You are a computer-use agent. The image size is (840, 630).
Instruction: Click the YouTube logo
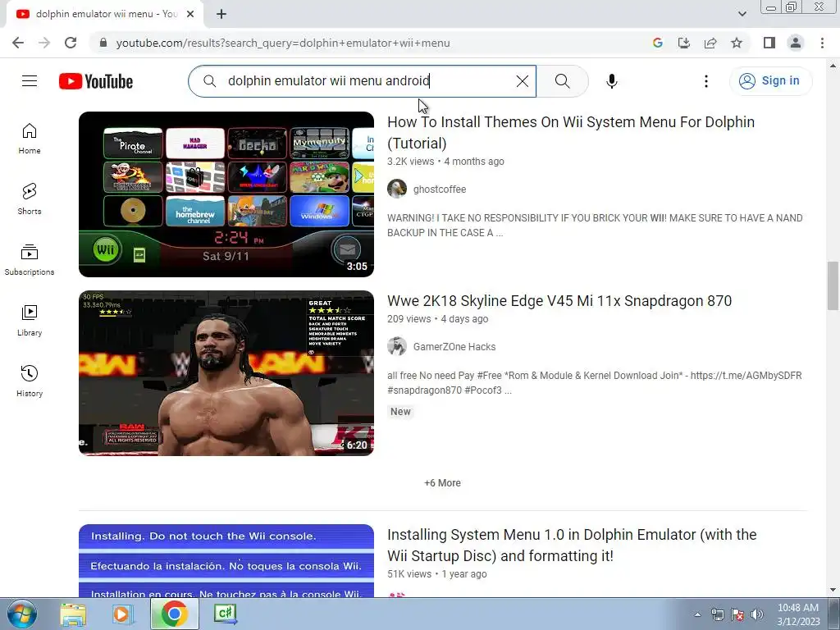coord(96,81)
